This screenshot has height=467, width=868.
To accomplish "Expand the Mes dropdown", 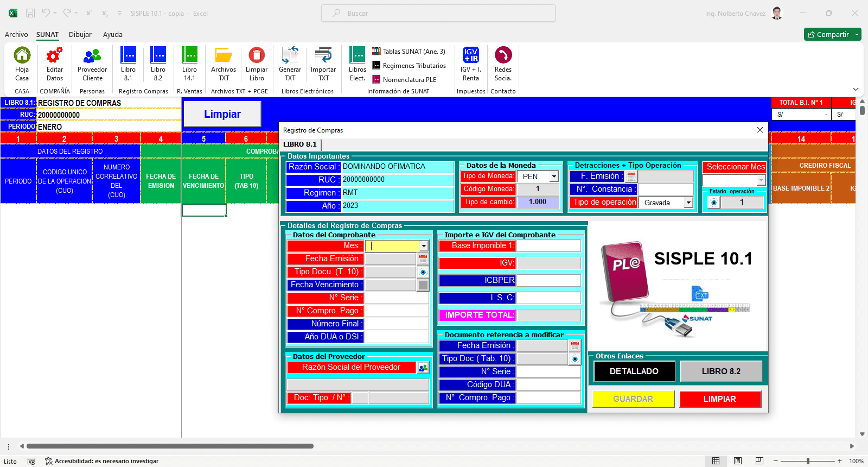I will point(424,246).
